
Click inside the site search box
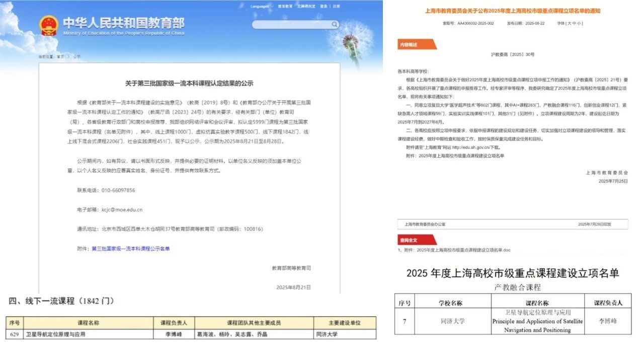[x=292, y=24]
